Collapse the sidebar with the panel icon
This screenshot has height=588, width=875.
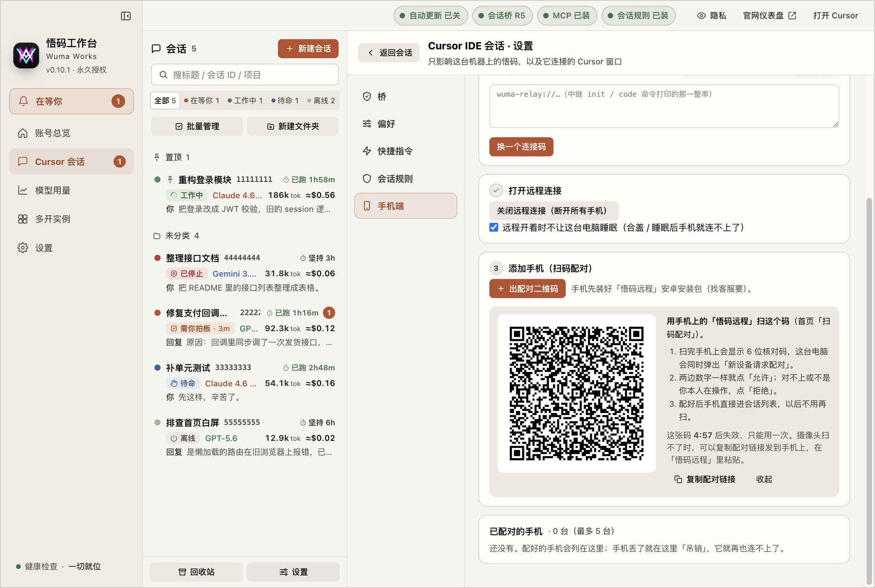[x=126, y=16]
